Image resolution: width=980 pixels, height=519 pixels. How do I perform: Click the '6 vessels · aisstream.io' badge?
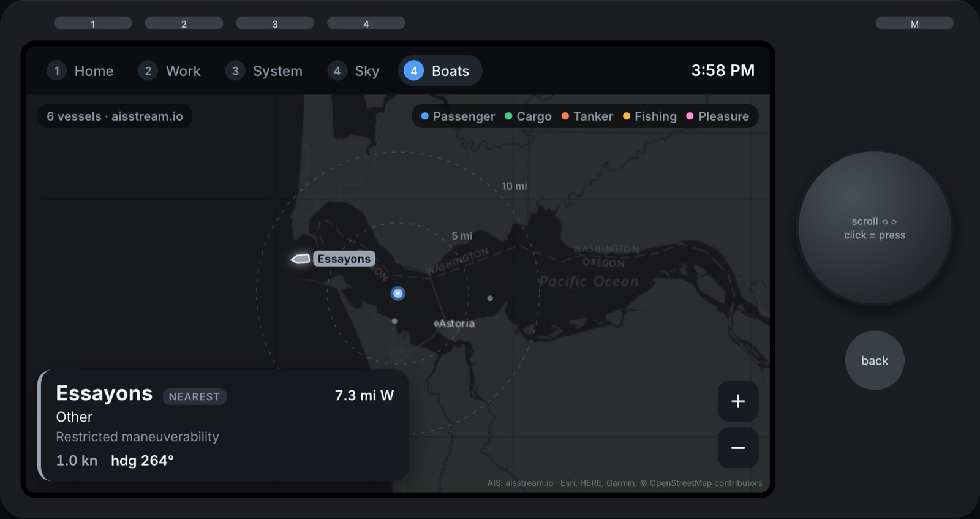click(115, 116)
